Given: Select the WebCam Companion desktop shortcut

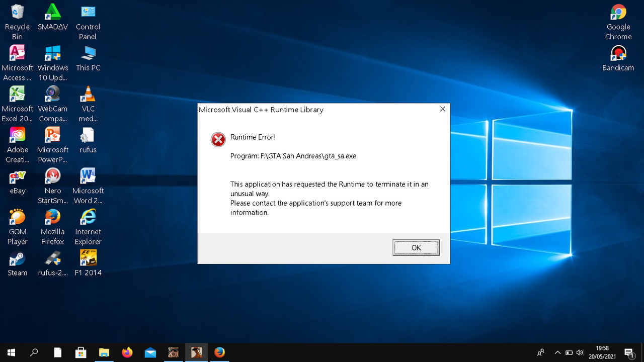Looking at the screenshot, I should click(53, 105).
